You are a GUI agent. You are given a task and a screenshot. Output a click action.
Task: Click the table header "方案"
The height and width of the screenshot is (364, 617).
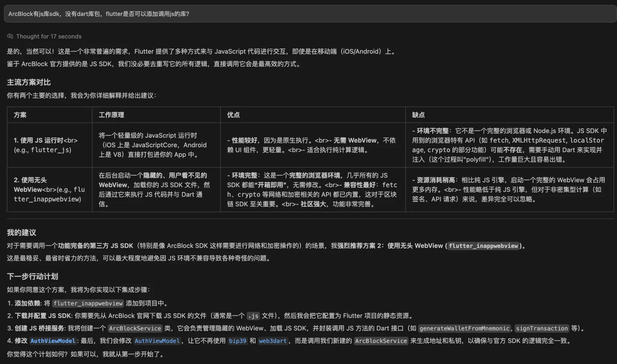click(x=49, y=115)
